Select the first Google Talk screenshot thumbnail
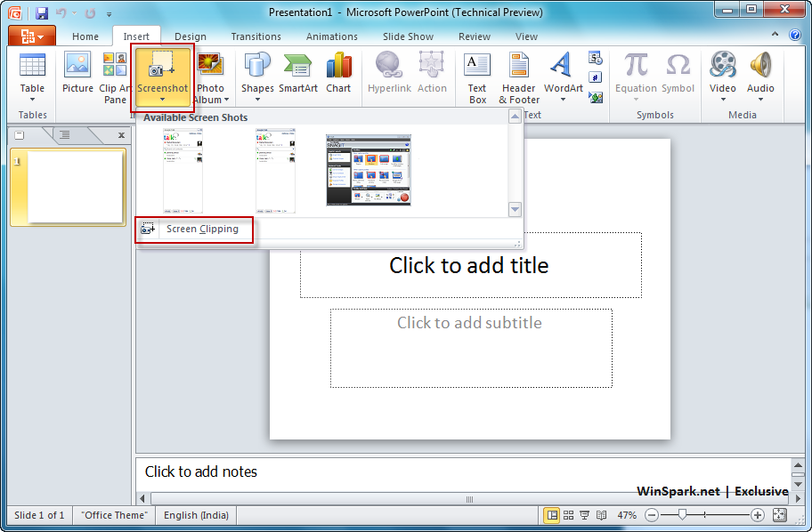Viewport: 812px width, 532px height. pos(183,171)
